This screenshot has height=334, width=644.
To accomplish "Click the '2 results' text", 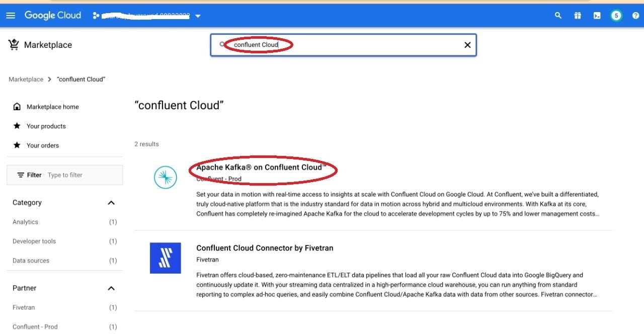I will tap(146, 144).
